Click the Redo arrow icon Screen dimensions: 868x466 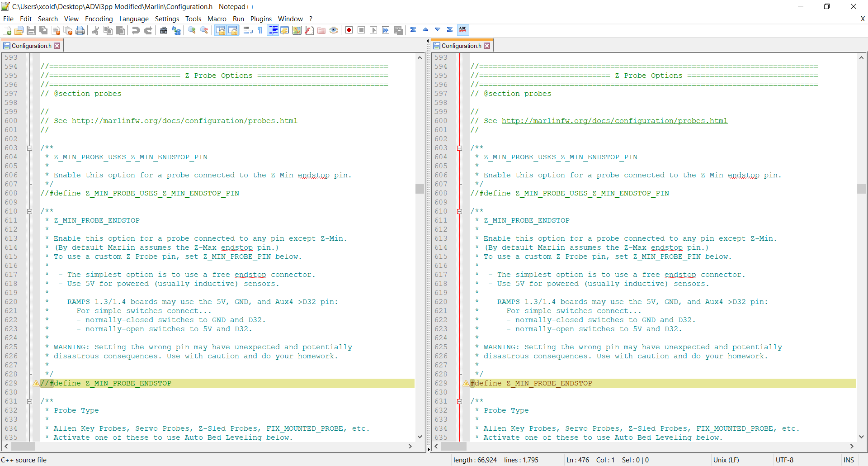[x=148, y=30]
